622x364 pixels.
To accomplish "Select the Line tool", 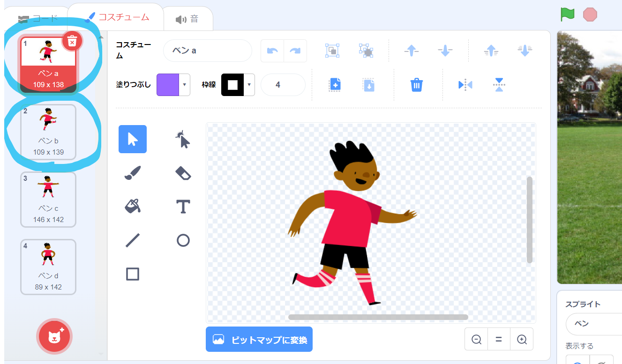I will [133, 240].
